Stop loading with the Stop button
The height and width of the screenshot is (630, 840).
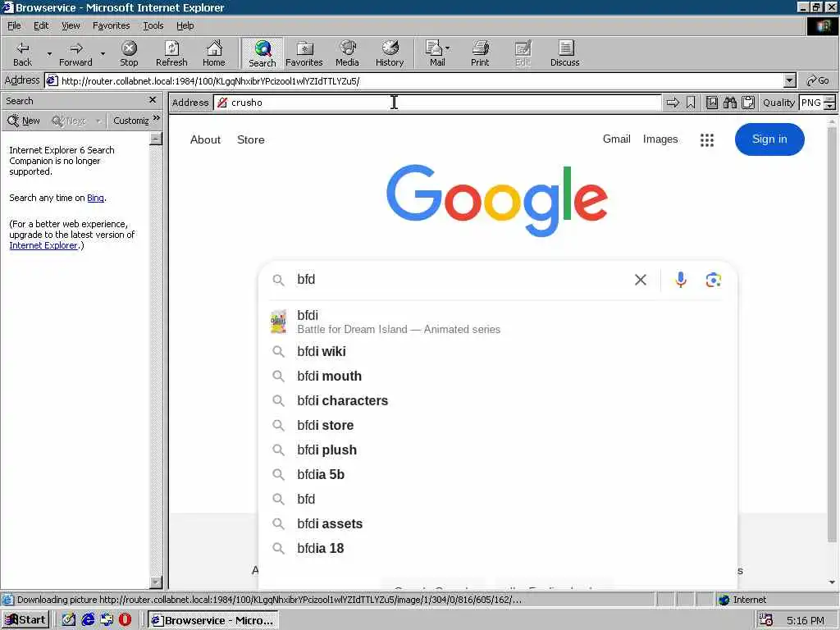pos(129,53)
